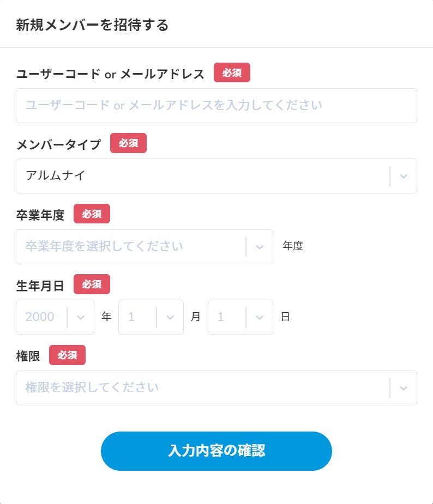Image resolution: width=433 pixels, height=504 pixels.
Task: Open the birth day dropdown before 日
Action: coord(227,317)
